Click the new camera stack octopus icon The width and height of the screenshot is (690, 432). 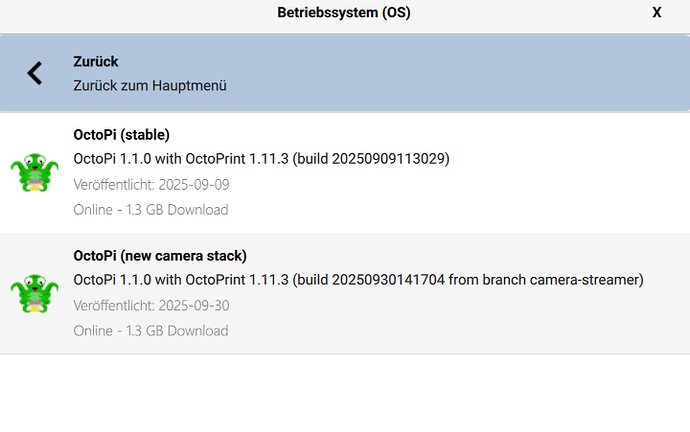pos(36,293)
